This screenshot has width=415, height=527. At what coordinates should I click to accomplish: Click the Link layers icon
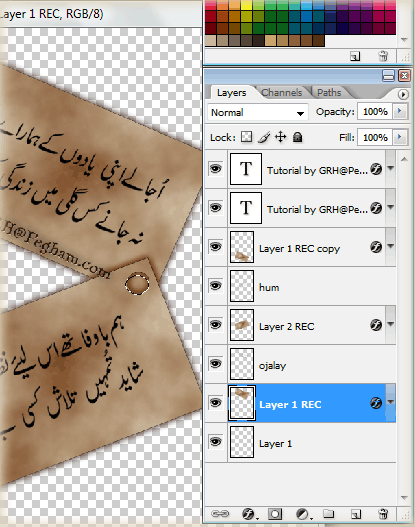(220, 514)
